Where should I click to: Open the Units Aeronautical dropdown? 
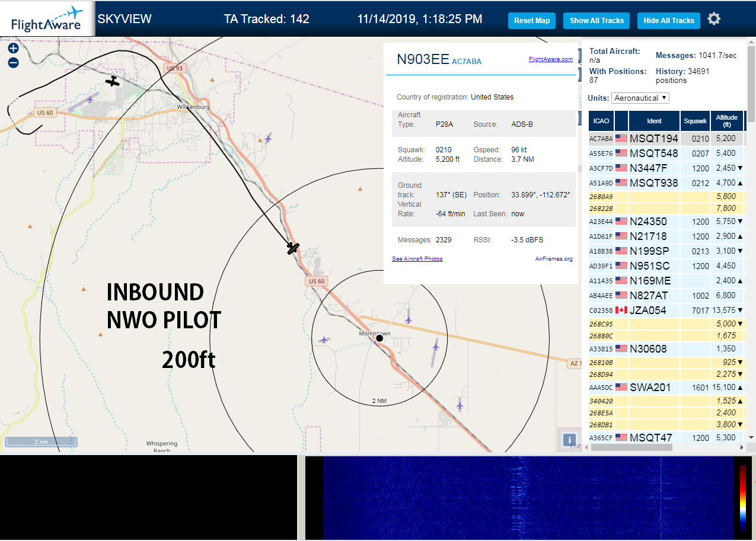coord(640,98)
